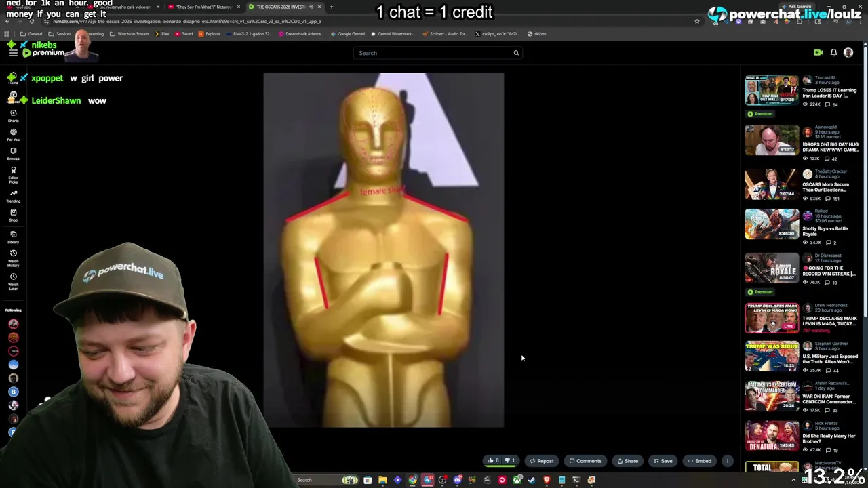This screenshot has width=868, height=488.
Task: Open the Plex bookmark
Action: tap(162, 34)
